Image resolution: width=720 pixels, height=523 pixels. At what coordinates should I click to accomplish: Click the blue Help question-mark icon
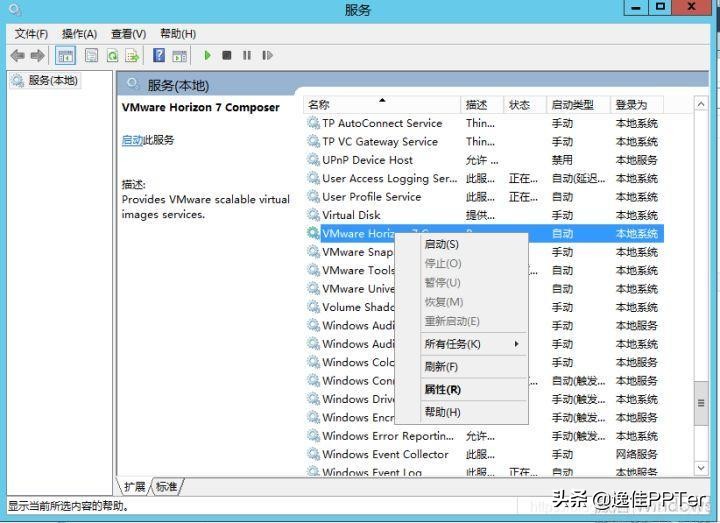tap(159, 56)
